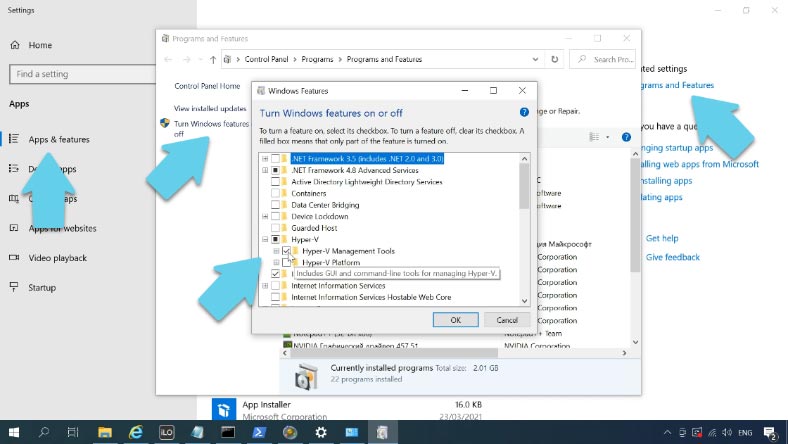Click the Give feedback link

click(x=672, y=257)
